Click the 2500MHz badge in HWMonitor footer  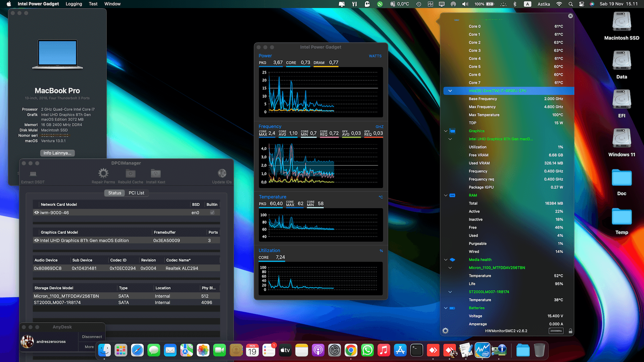556,331
